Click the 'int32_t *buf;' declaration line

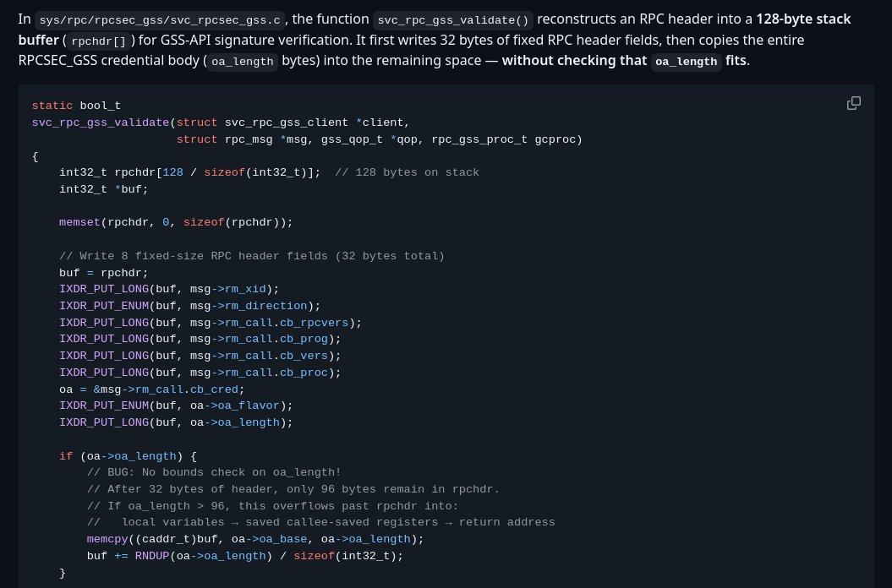[103, 189]
